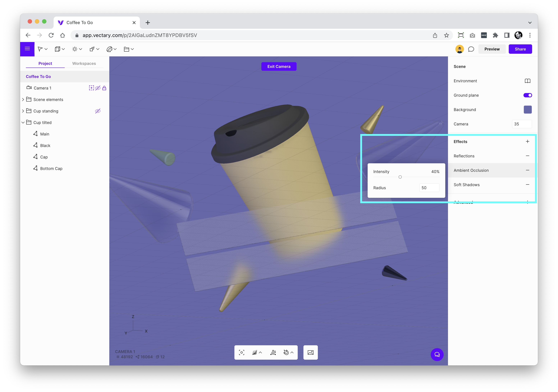Expand the Cup standing folder
558x392 pixels.
pyautogui.click(x=23, y=111)
